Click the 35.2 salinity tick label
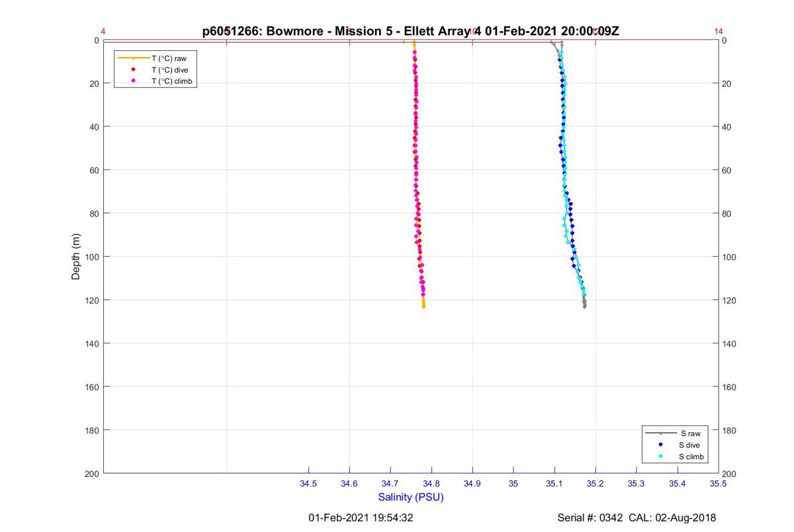 (595, 484)
